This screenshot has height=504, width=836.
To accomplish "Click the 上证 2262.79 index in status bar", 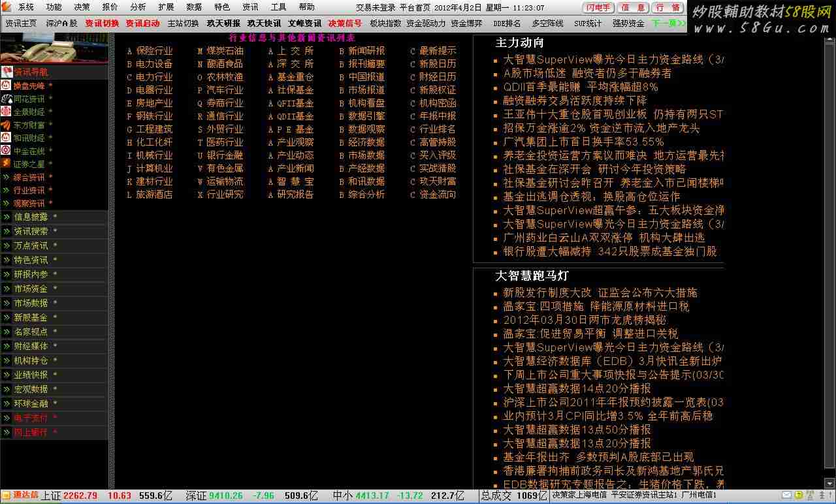I will 69,496.
